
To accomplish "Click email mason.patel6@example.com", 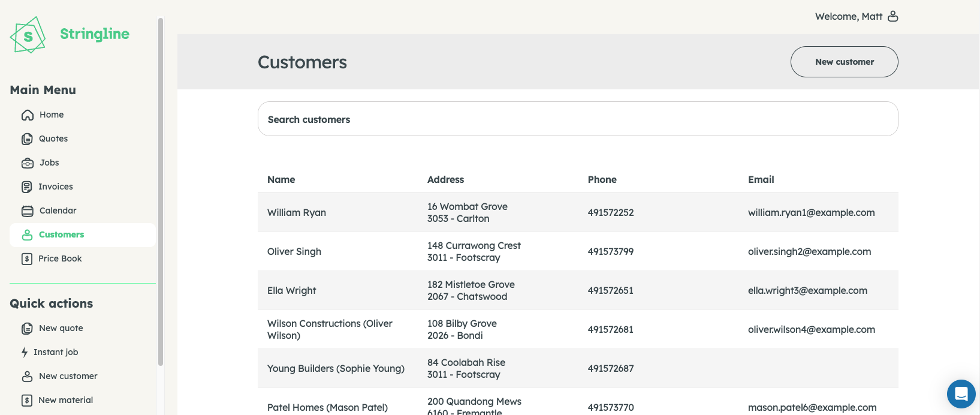I will coord(812,407).
